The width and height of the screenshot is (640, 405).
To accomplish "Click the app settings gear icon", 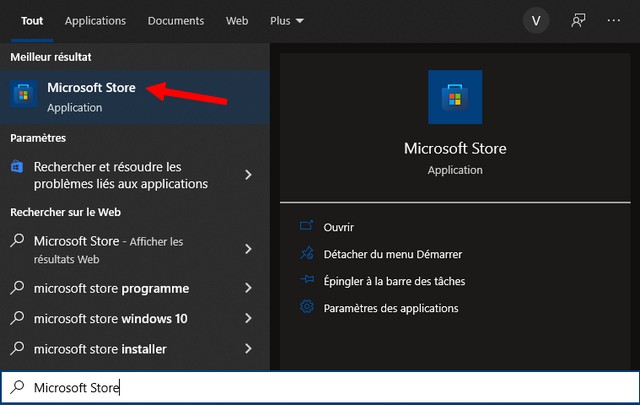I will (307, 307).
